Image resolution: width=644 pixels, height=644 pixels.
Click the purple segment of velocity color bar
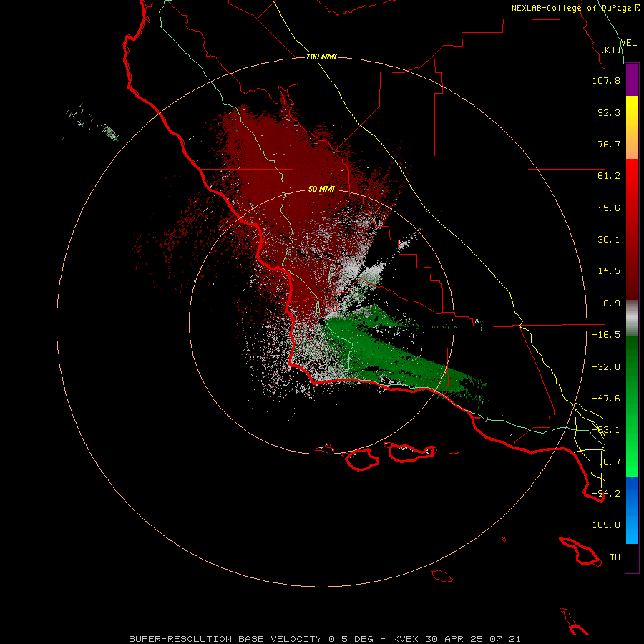[x=632, y=79]
